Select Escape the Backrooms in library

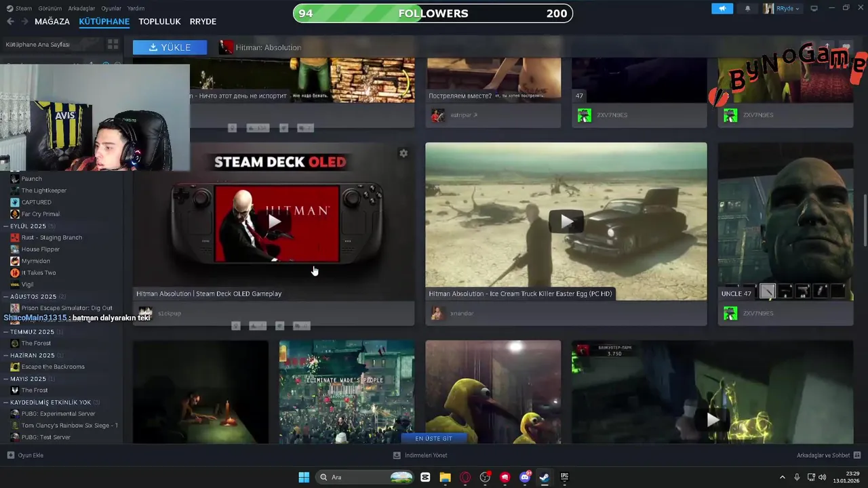point(53,367)
